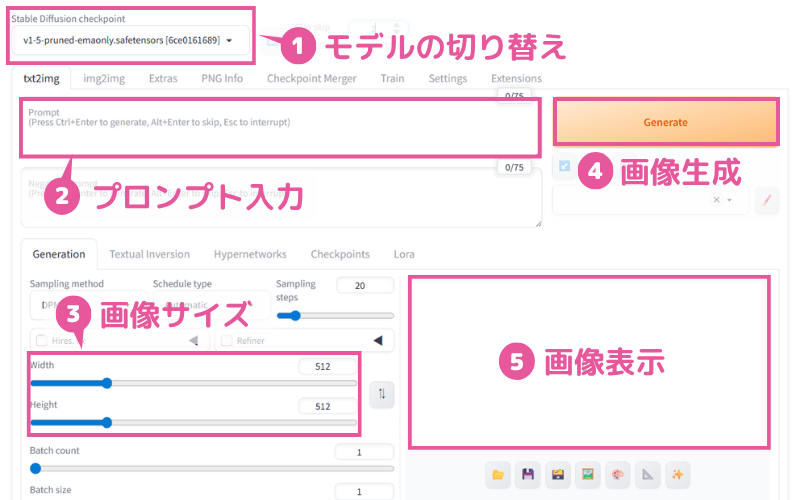Viewport: 800px width, 500px height.
Task: Click the 'Schedule type' label
Action: 182,284
